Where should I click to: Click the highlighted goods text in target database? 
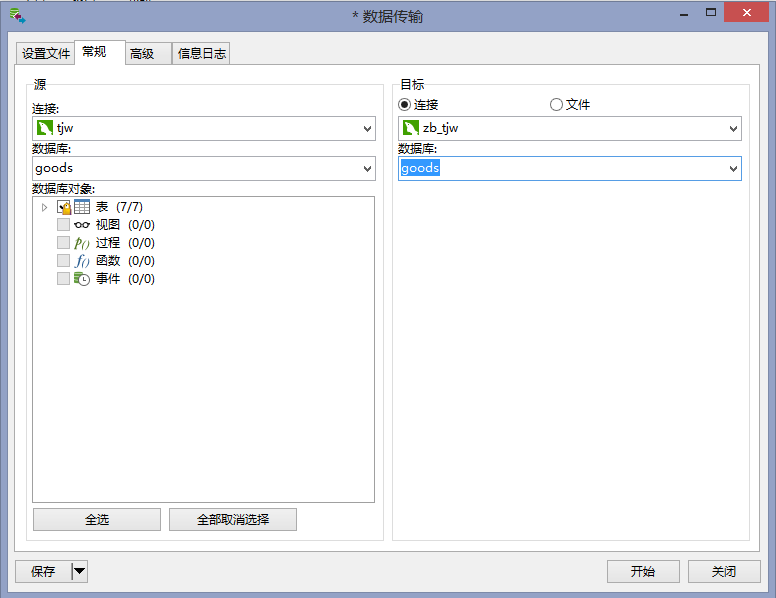coord(420,168)
